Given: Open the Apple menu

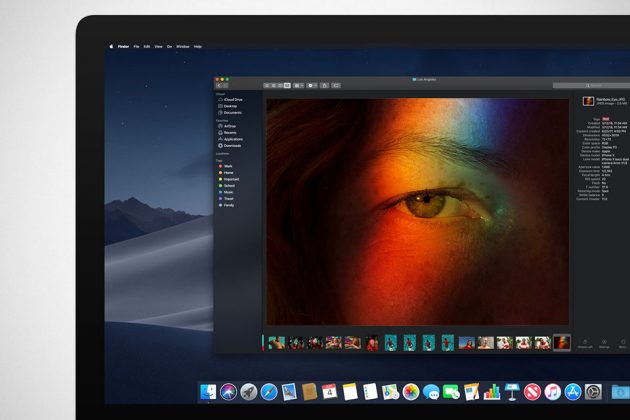Looking at the screenshot, I should [111, 46].
